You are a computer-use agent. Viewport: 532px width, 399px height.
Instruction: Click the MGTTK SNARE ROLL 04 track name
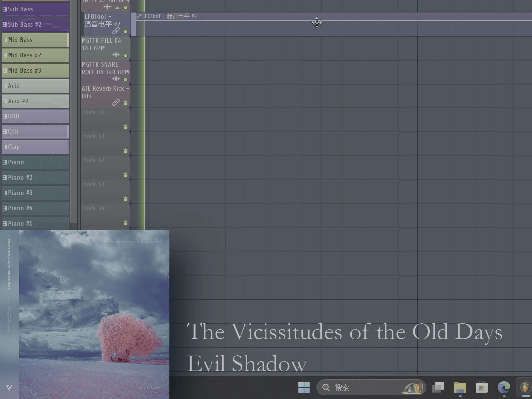[105, 68]
